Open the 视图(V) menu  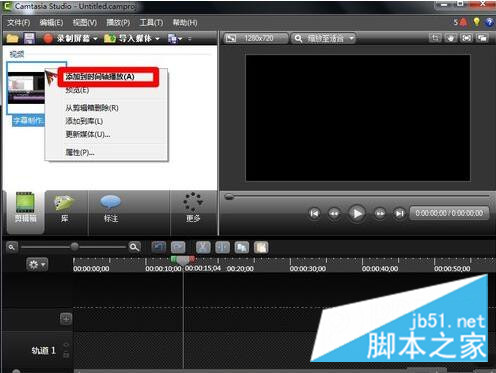coord(85,23)
